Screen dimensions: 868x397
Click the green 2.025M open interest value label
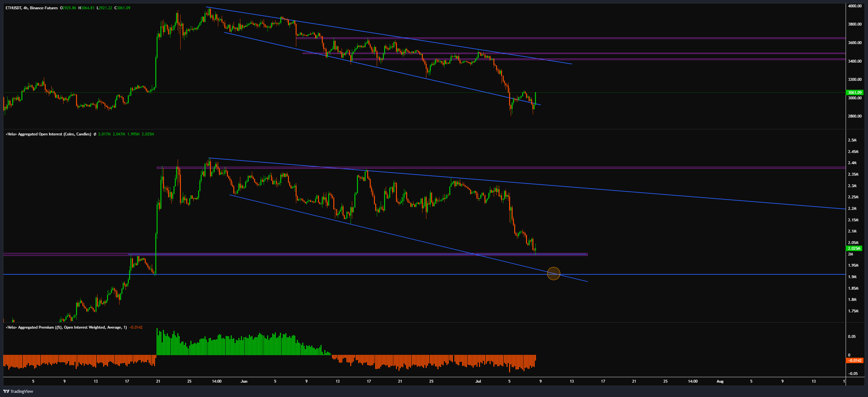coord(854,248)
